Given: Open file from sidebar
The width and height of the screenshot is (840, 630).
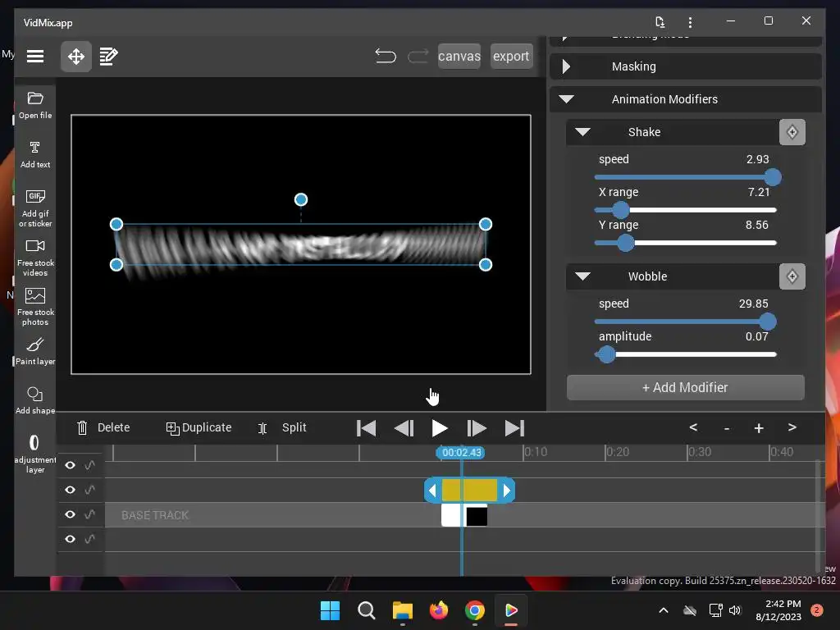Looking at the screenshot, I should (x=35, y=106).
